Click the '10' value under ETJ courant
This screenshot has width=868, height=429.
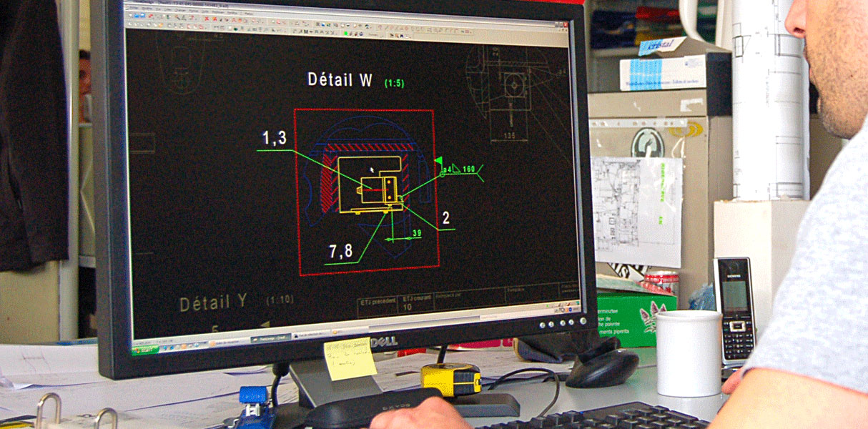click(x=408, y=307)
